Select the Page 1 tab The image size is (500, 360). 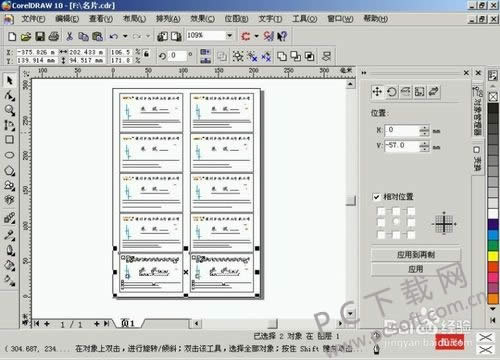coord(128,323)
